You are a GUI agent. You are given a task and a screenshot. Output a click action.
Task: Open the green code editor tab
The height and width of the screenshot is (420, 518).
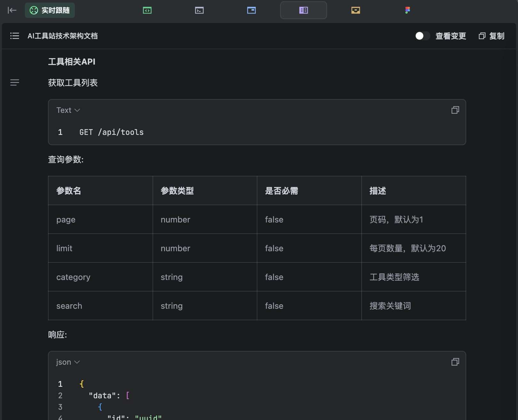point(147,10)
